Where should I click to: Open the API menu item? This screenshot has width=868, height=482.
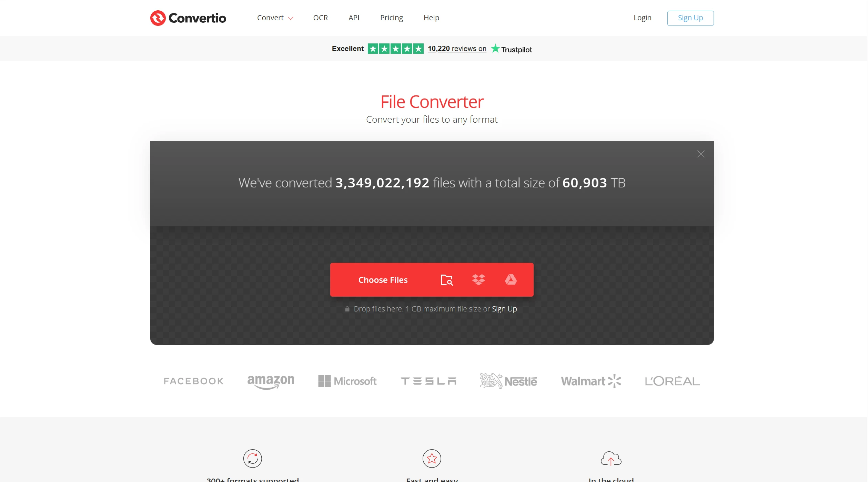pyautogui.click(x=354, y=18)
